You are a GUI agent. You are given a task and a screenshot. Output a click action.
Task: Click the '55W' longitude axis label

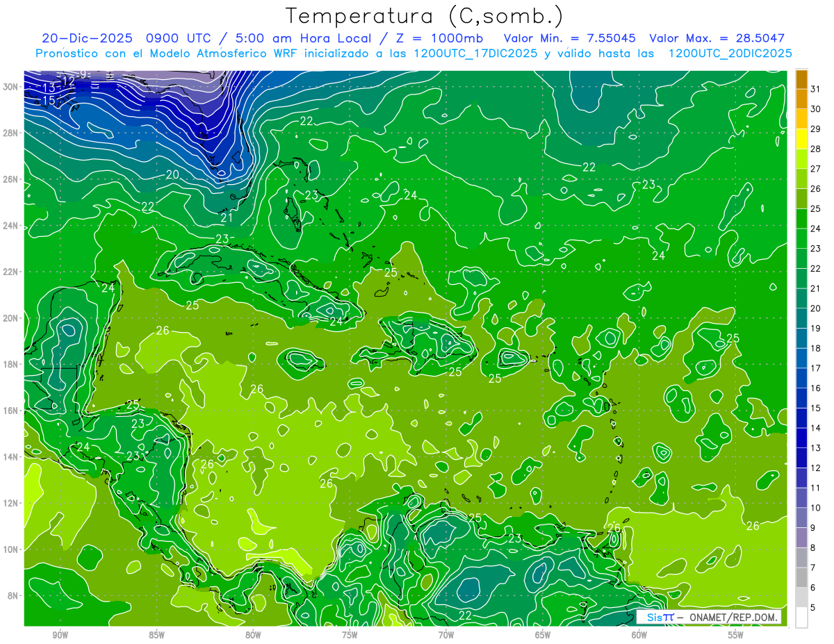click(x=735, y=634)
